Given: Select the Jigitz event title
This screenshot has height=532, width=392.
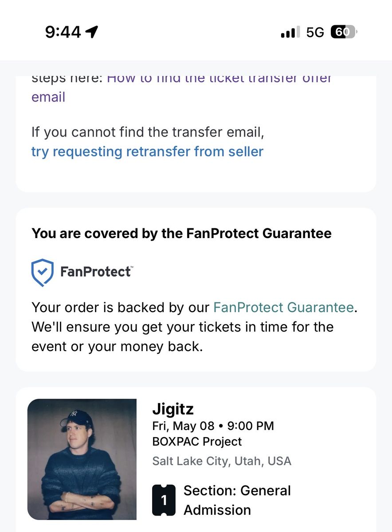Looking at the screenshot, I should click(x=173, y=409).
